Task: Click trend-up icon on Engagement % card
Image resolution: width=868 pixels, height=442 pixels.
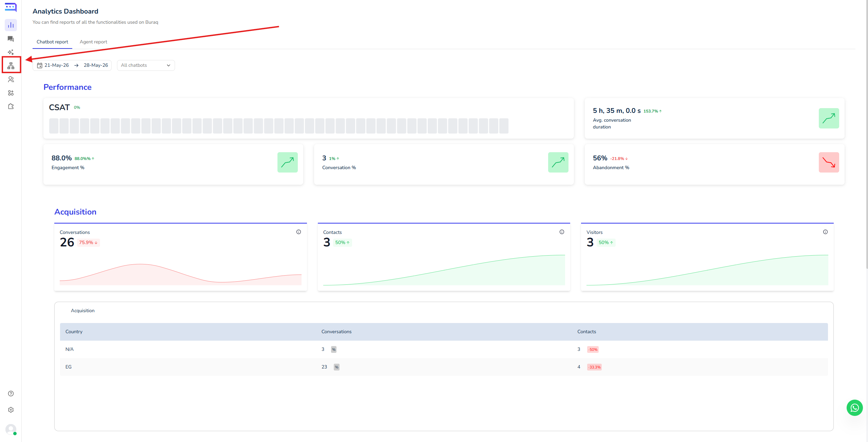Action: coord(287,162)
